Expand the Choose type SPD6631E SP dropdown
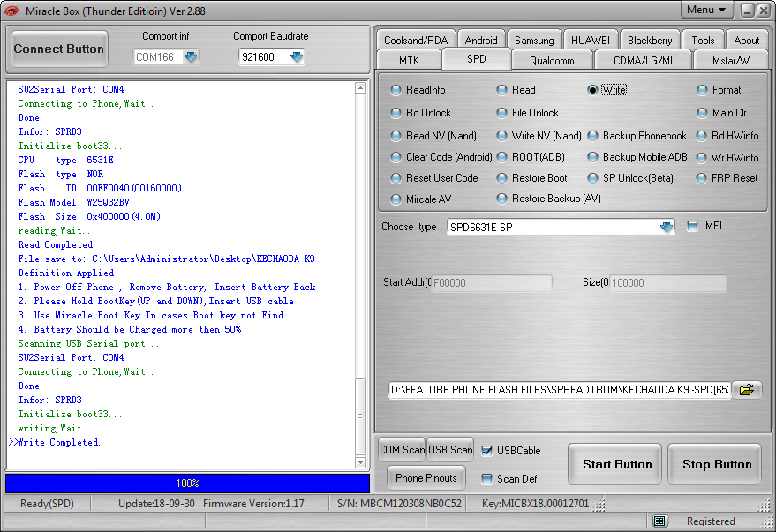Viewport: 776px width, 532px height. point(667,227)
